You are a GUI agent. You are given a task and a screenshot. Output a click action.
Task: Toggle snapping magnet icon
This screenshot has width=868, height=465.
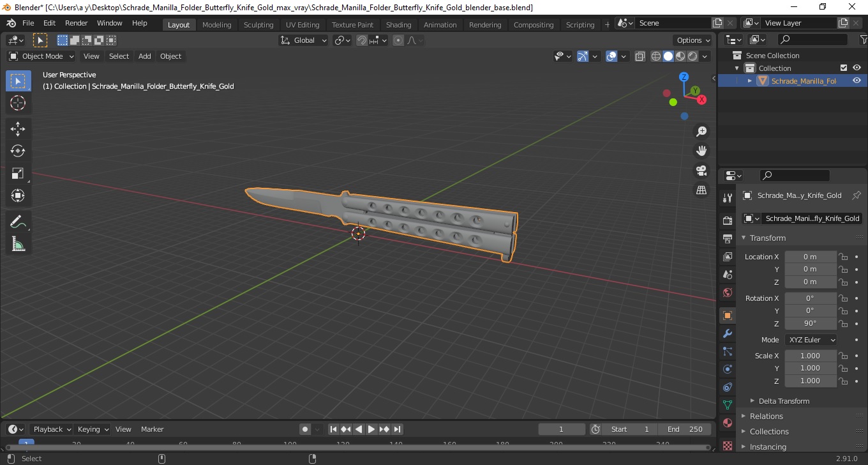(362, 40)
